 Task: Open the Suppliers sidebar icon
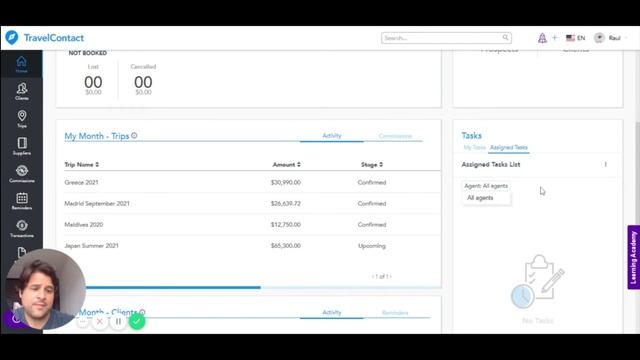coord(22,146)
